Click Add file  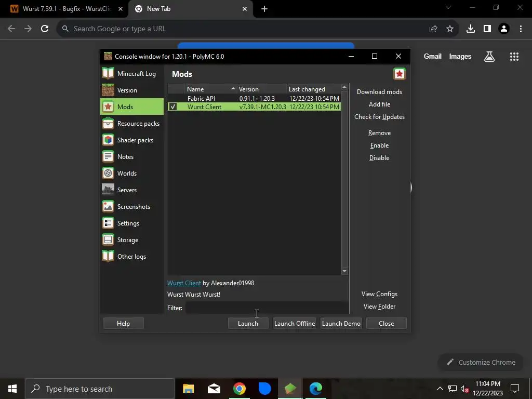tap(379, 104)
